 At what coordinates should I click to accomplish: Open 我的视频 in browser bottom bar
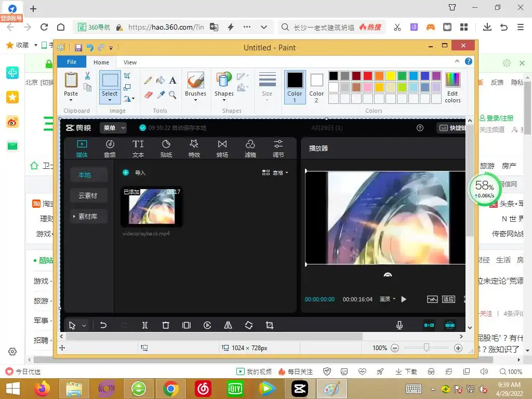254,371
